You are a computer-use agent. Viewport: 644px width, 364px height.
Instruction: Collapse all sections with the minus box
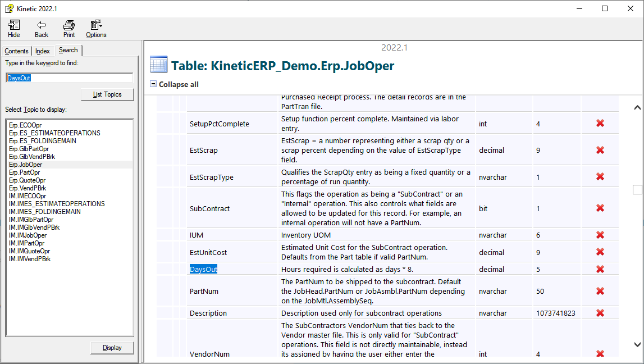pos(153,84)
